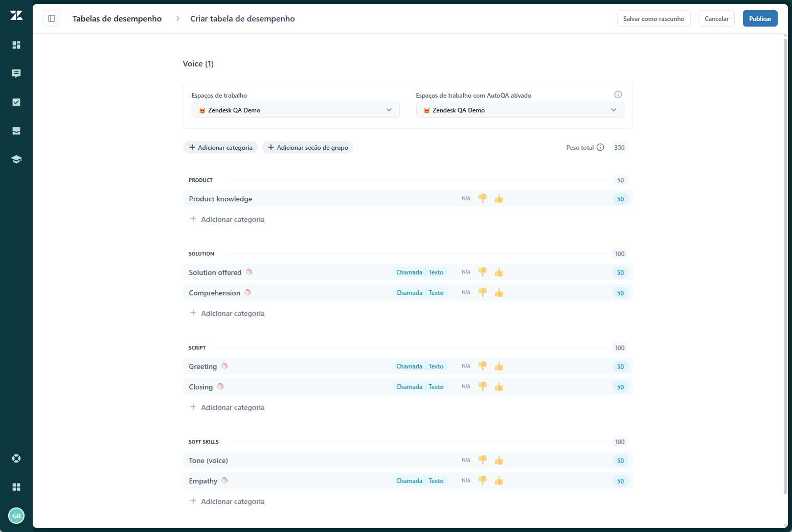
Task: Click the AutoQA icon beside Solution offered
Action: [249, 272]
